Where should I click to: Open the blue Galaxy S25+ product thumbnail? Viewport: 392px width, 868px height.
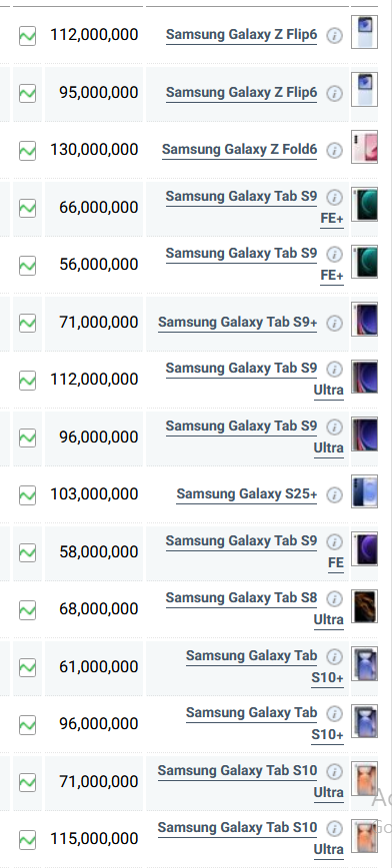(x=364, y=491)
